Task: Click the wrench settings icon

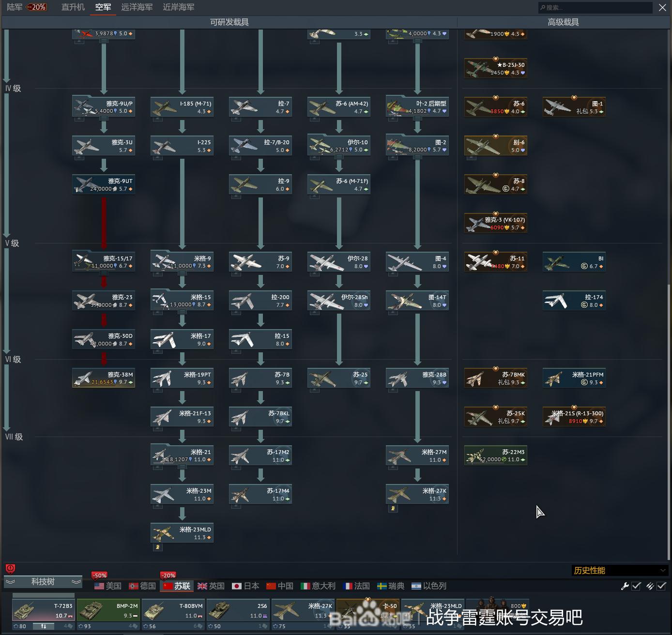Action: click(x=625, y=586)
